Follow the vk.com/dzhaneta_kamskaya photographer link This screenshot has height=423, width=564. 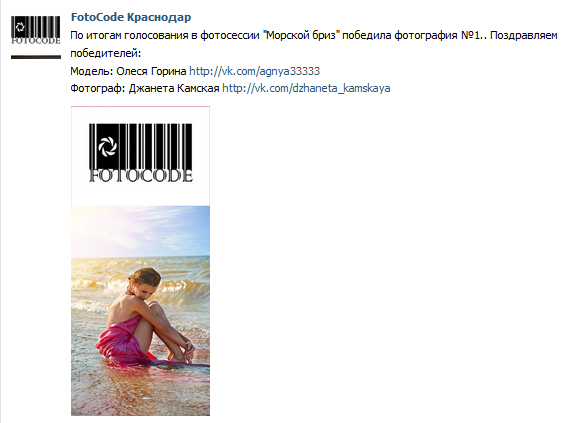pyautogui.click(x=306, y=88)
